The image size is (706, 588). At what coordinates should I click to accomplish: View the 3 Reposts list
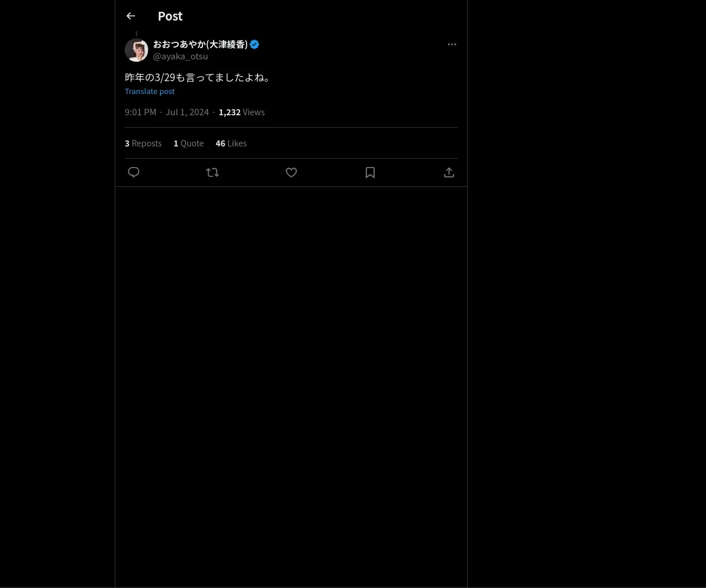coord(143,143)
